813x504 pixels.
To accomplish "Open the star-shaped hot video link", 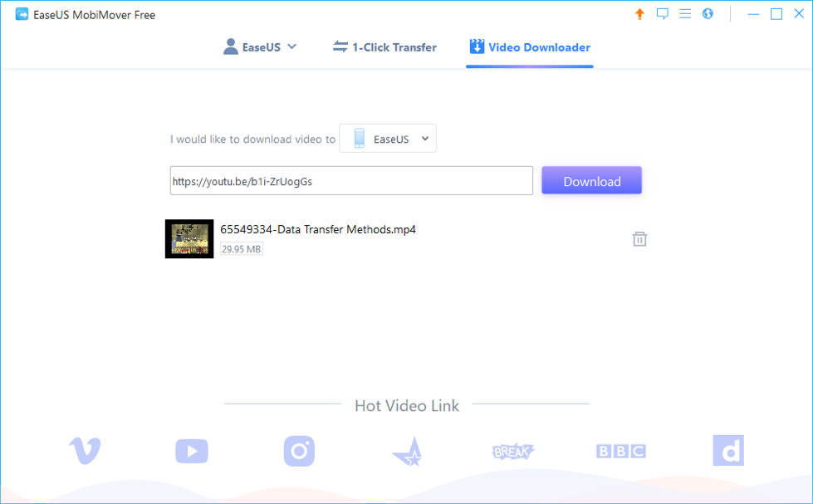I will point(408,452).
